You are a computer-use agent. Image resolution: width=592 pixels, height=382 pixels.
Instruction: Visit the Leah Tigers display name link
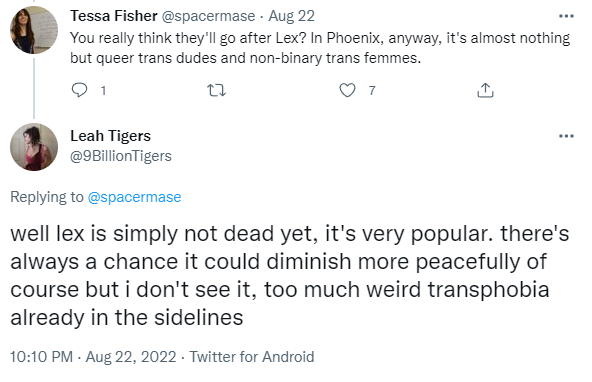pos(111,136)
